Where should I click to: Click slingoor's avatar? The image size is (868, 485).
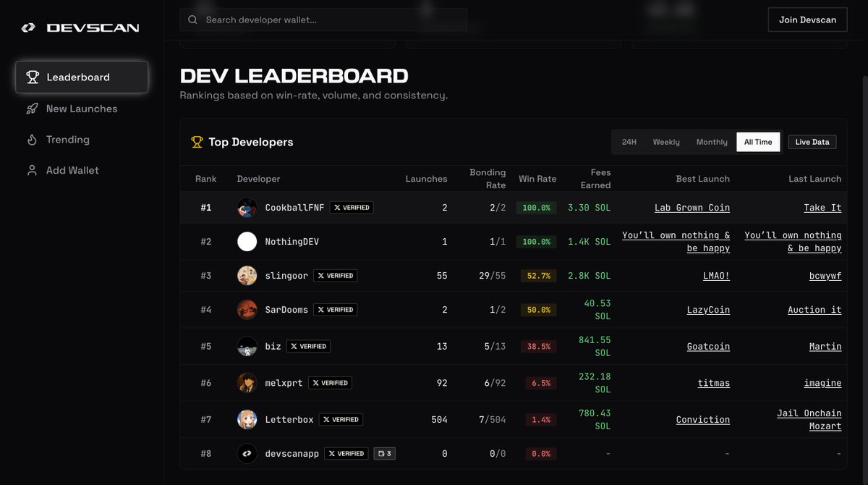click(247, 276)
